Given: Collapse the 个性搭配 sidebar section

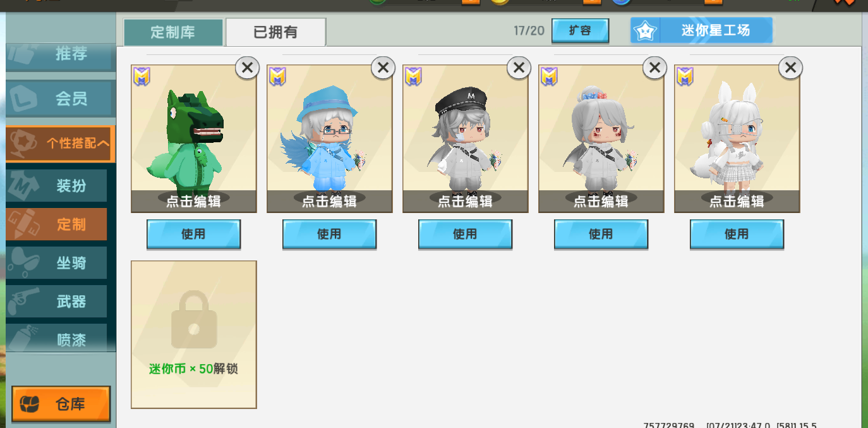Looking at the screenshot, I should pyautogui.click(x=60, y=144).
